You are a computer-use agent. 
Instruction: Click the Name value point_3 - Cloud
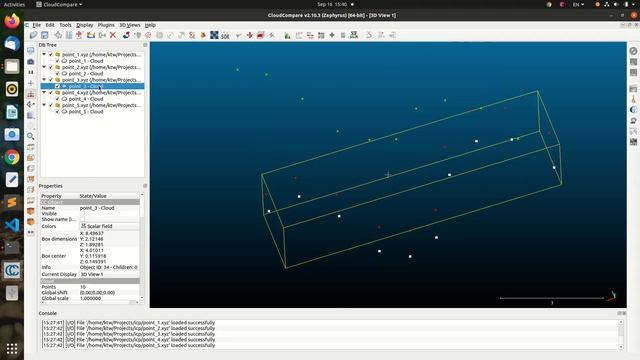[97, 208]
